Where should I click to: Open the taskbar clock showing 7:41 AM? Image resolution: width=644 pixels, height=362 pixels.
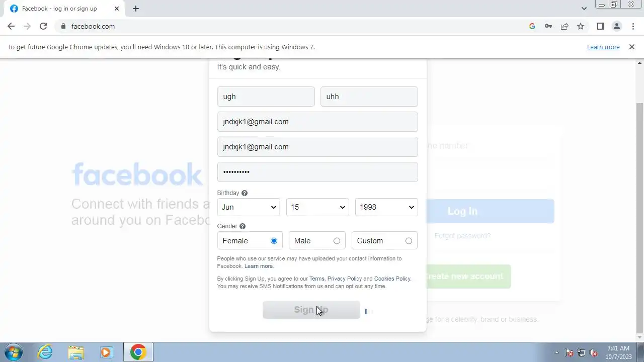point(618,352)
